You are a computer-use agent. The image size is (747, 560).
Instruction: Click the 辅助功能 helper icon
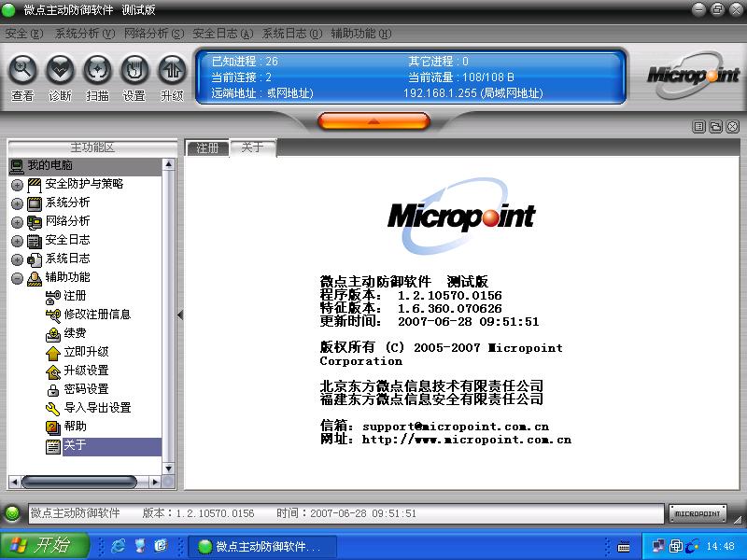(35, 278)
